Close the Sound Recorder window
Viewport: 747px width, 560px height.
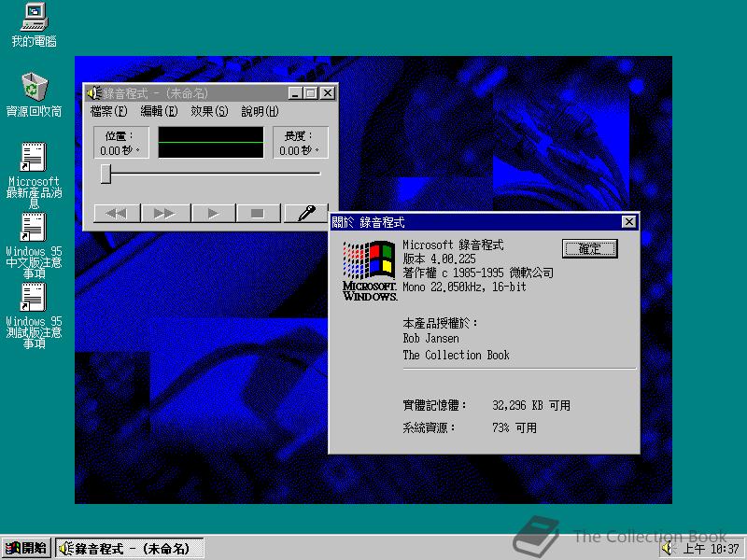pyautogui.click(x=328, y=92)
